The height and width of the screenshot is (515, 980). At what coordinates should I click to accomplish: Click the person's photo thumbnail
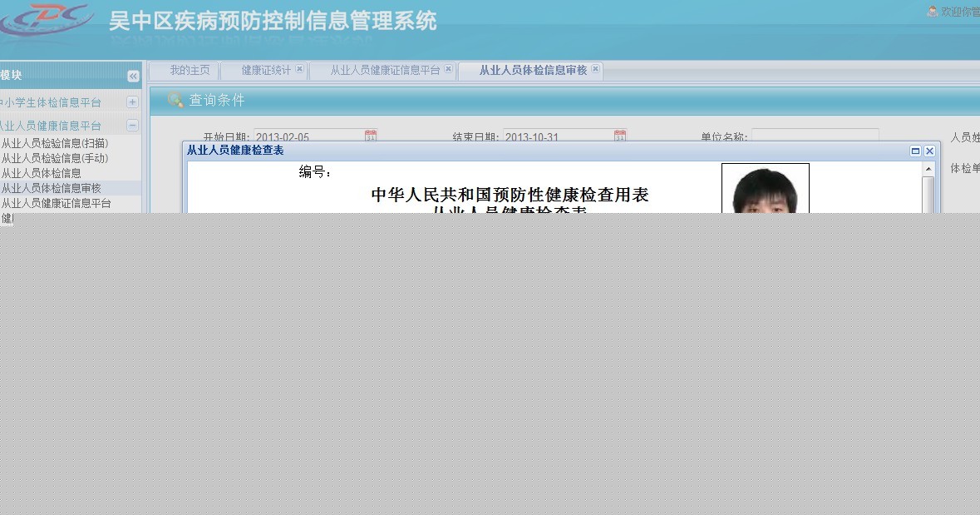[766, 188]
